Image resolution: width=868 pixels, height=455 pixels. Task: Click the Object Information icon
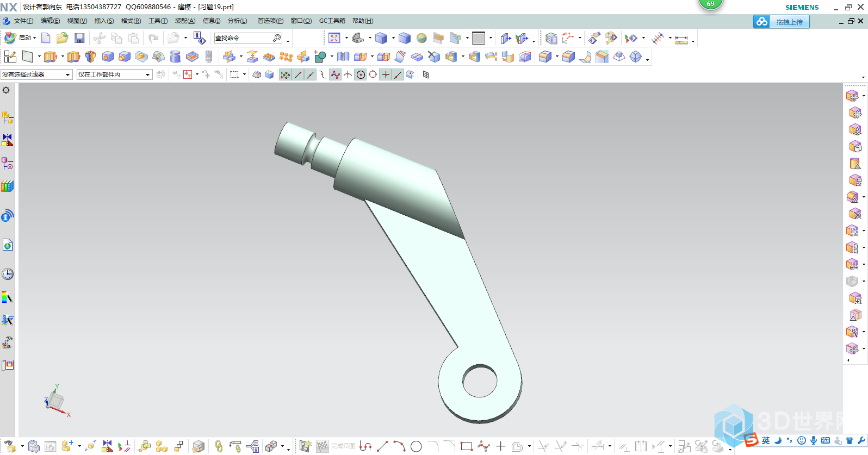point(200,38)
